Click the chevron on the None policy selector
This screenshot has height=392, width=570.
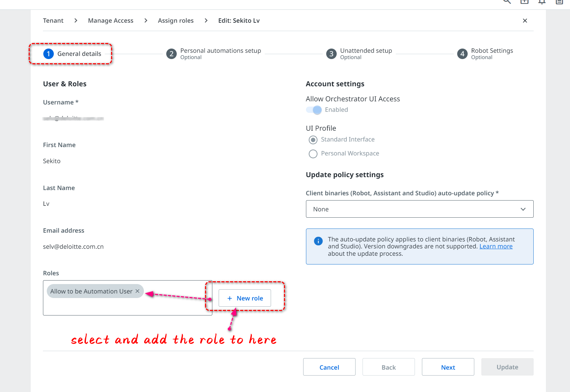coord(523,209)
